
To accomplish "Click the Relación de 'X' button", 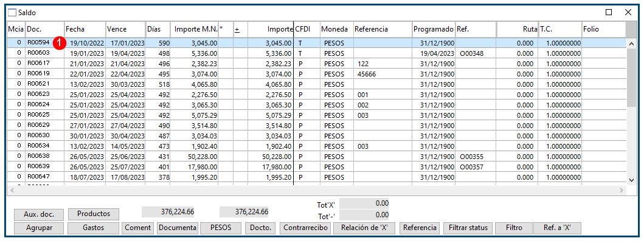I will [364, 228].
